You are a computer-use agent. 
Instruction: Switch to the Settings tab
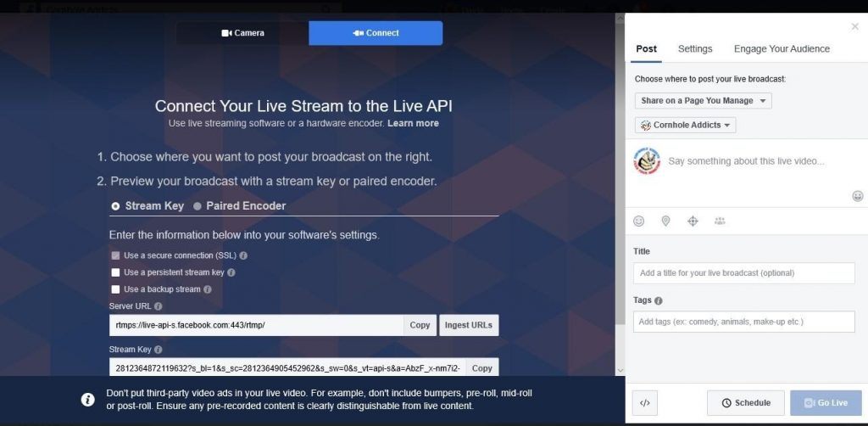[695, 48]
